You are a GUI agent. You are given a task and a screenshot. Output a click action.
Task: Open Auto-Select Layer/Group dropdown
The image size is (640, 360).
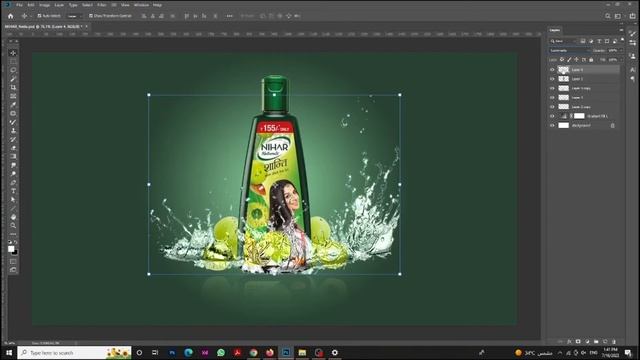click(75, 16)
